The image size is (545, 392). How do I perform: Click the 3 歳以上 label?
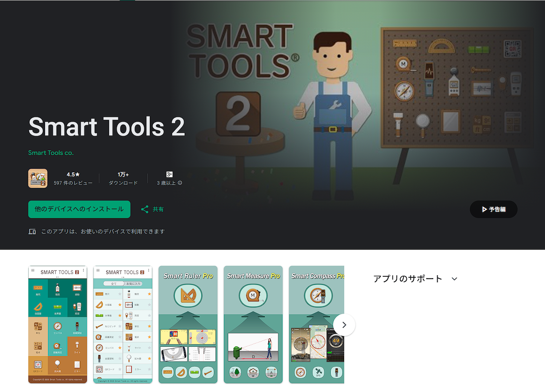(166, 183)
